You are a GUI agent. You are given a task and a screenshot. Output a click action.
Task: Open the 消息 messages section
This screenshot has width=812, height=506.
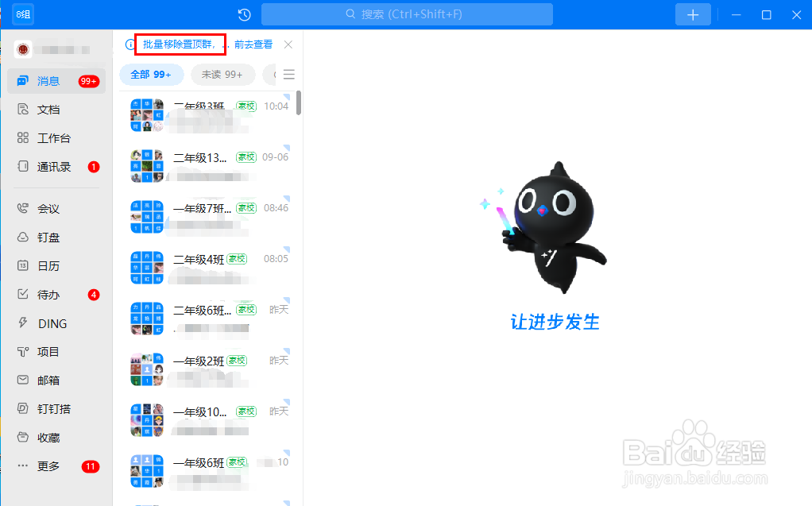tap(56, 81)
